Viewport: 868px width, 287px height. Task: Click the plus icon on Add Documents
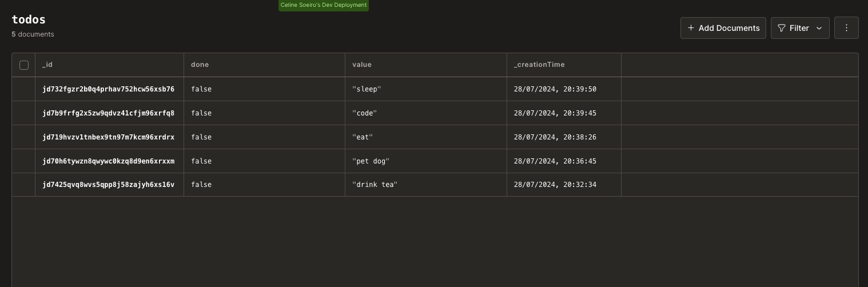pos(691,28)
